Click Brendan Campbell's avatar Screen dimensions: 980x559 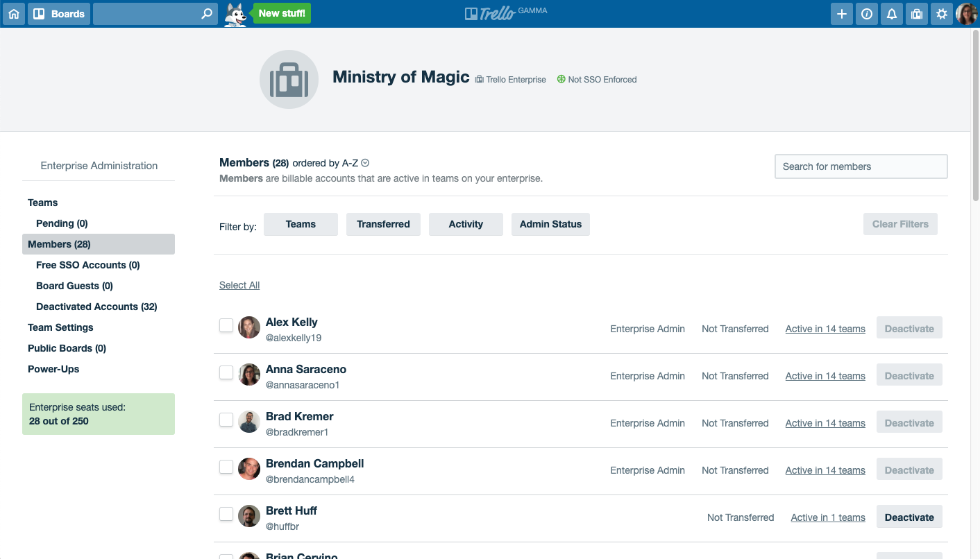click(249, 469)
